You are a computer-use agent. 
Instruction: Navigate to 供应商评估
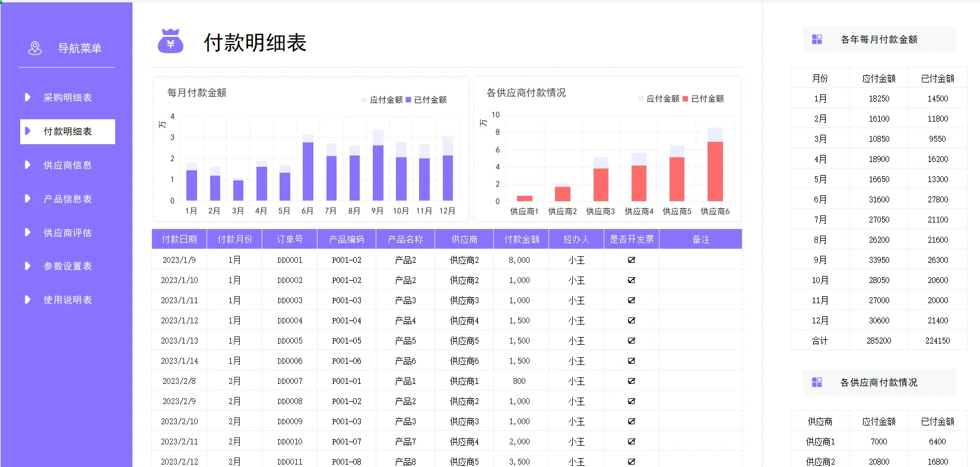tap(68, 233)
